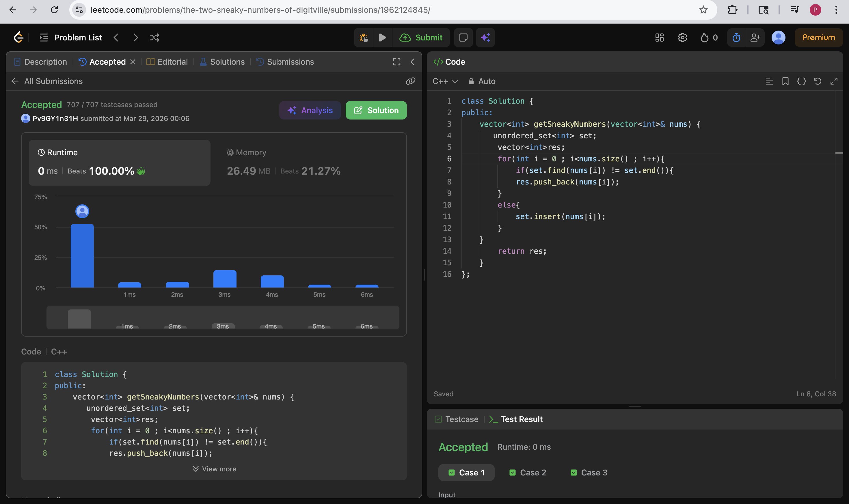849x504 pixels.
Task: Copy submission link chain icon
Action: click(x=410, y=81)
